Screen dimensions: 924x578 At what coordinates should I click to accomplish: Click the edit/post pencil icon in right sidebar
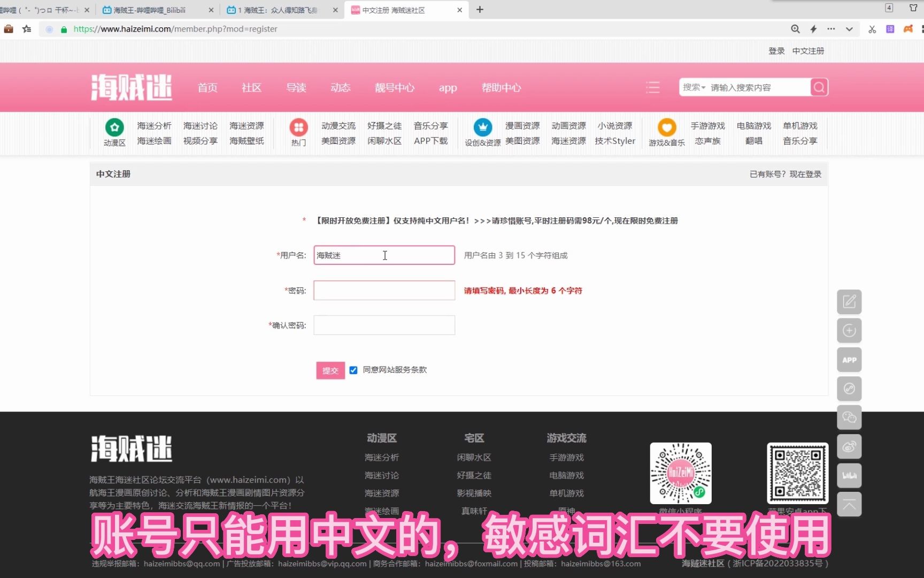pyautogui.click(x=849, y=302)
